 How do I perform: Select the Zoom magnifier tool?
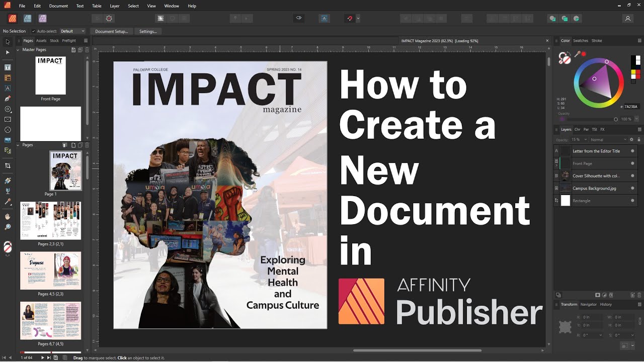(x=8, y=227)
